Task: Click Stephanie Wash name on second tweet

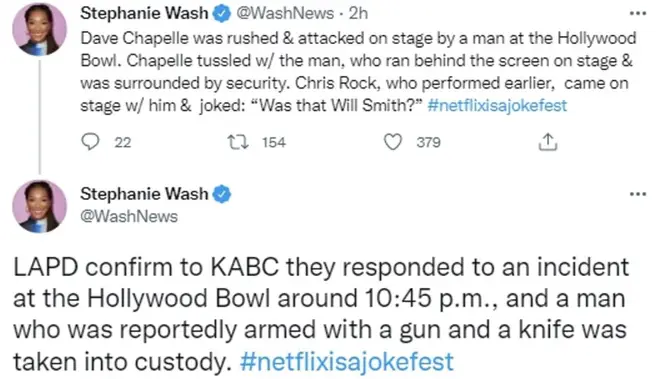Action: [144, 194]
